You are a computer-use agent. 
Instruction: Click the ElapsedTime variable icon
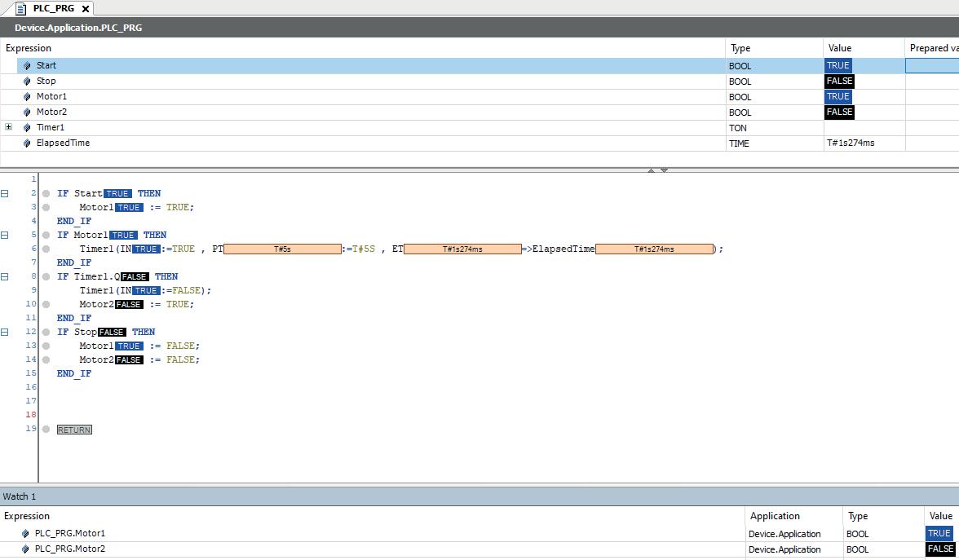[x=26, y=143]
